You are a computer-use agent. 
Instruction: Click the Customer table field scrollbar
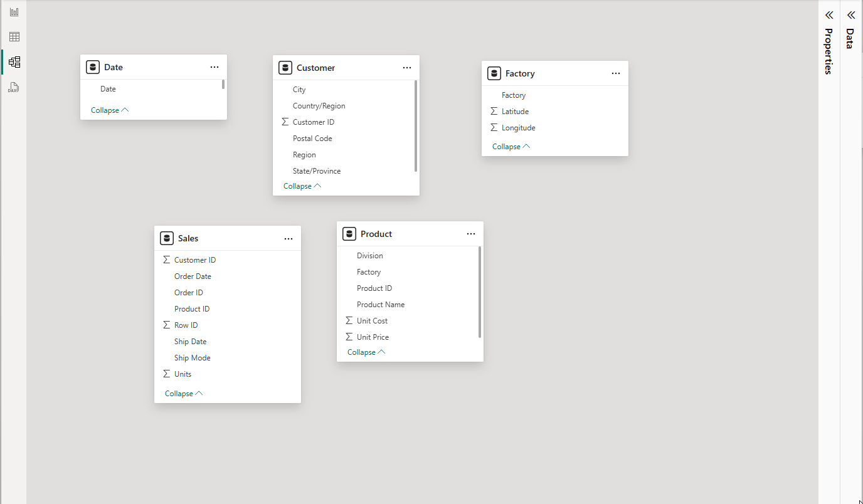[x=416, y=125]
